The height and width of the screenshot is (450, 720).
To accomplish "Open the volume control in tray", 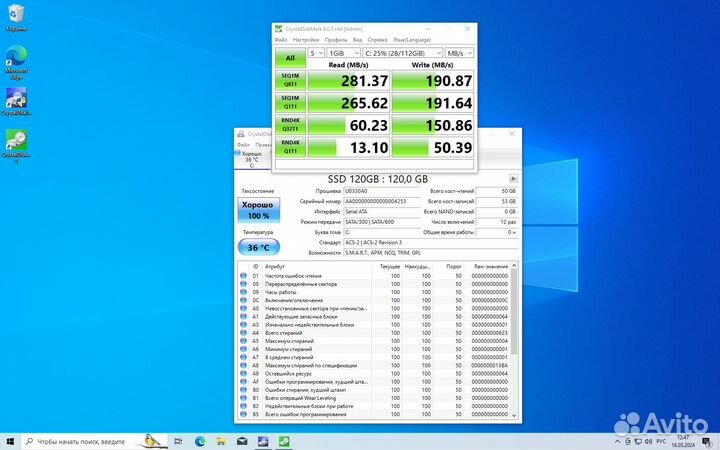I will (x=649, y=441).
